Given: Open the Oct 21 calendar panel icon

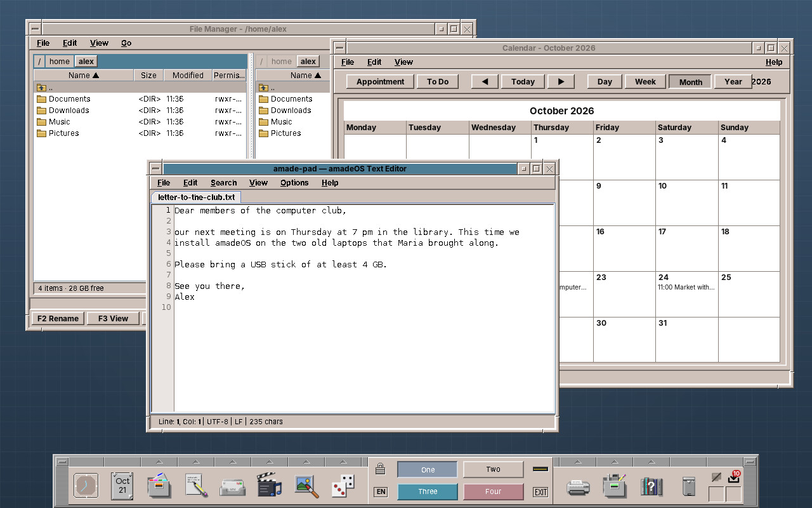Looking at the screenshot, I should tap(122, 486).
